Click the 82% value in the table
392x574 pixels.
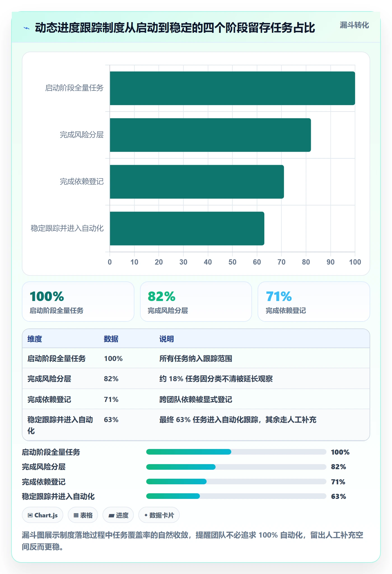pos(111,379)
